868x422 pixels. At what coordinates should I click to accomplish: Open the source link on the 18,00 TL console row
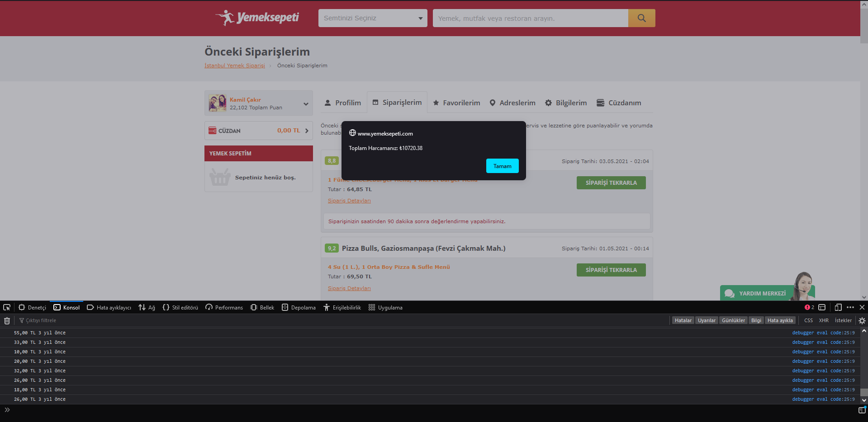click(x=823, y=390)
